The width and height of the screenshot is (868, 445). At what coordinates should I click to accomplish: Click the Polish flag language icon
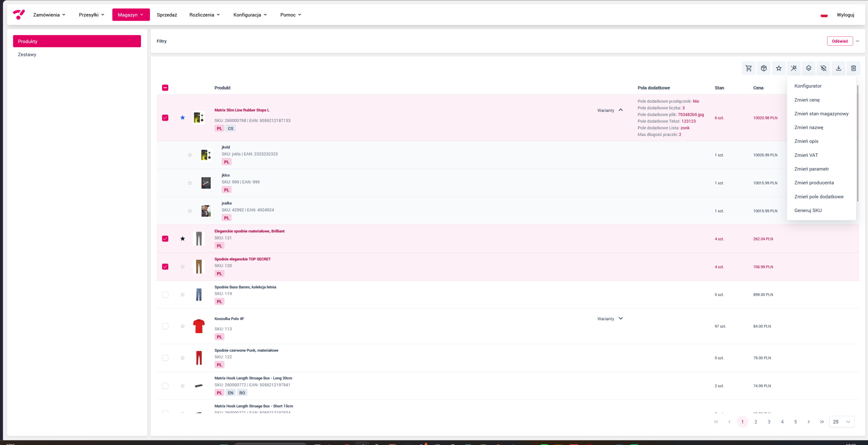point(824,15)
